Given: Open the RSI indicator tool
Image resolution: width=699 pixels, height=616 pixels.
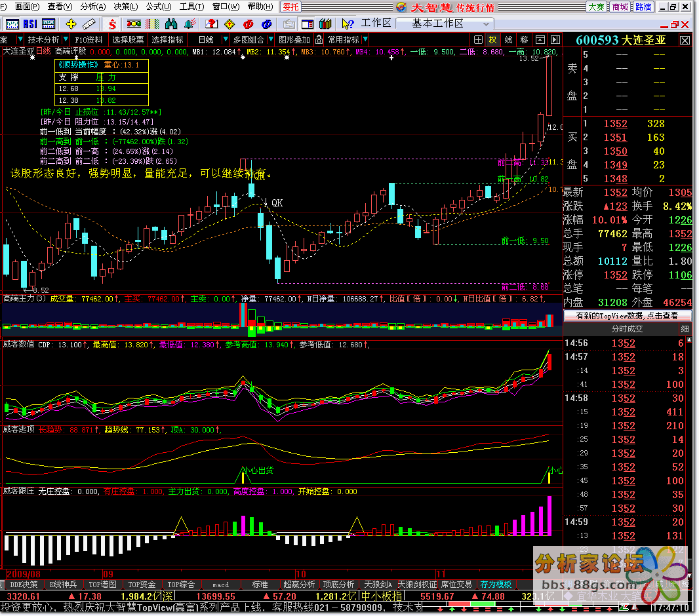Looking at the screenshot, I should (x=30, y=24).
